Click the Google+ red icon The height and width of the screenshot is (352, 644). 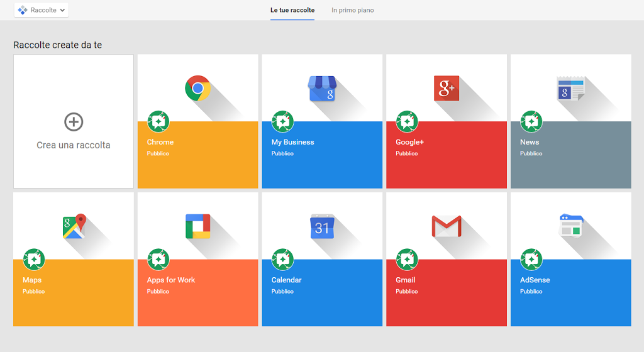click(447, 88)
